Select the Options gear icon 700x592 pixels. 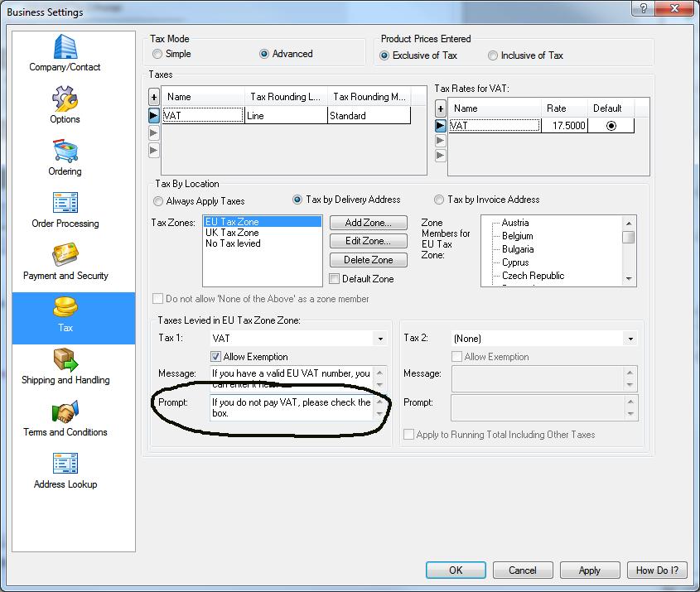65,100
